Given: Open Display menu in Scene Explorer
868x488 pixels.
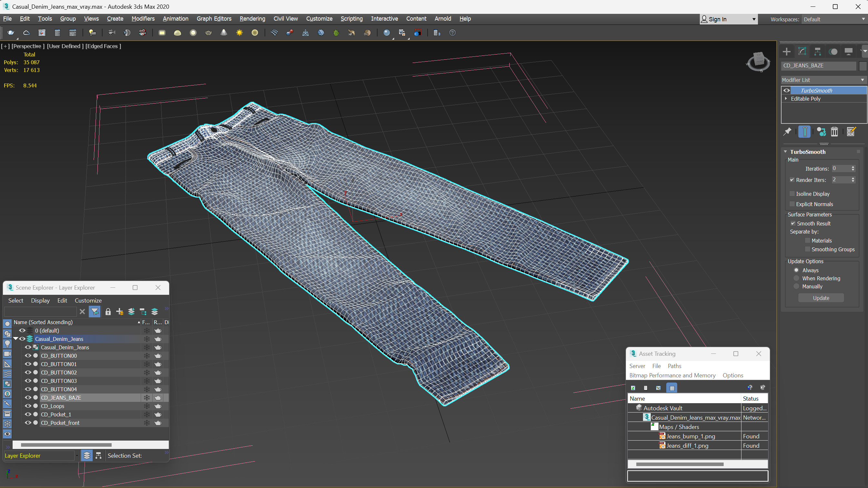Looking at the screenshot, I should click(x=40, y=300).
